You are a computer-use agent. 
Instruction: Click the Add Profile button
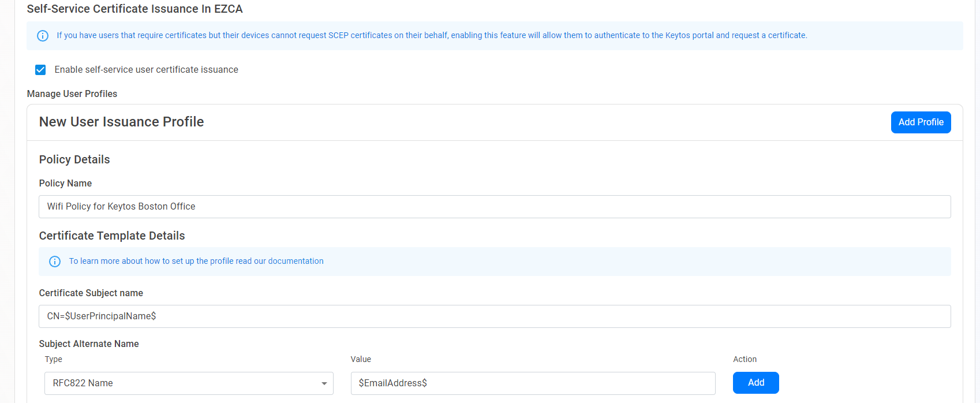pyautogui.click(x=921, y=122)
